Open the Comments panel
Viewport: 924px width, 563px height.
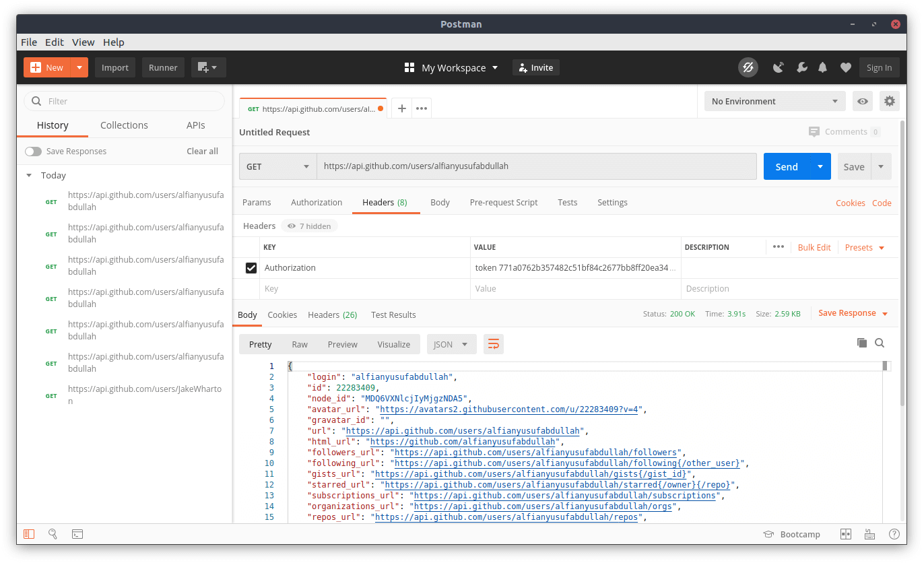pyautogui.click(x=845, y=132)
